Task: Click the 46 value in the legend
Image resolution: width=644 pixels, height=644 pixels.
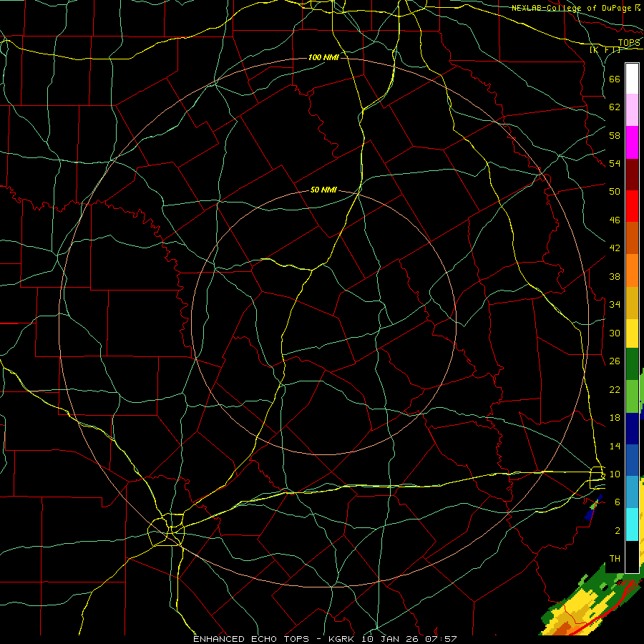Action: click(x=615, y=220)
